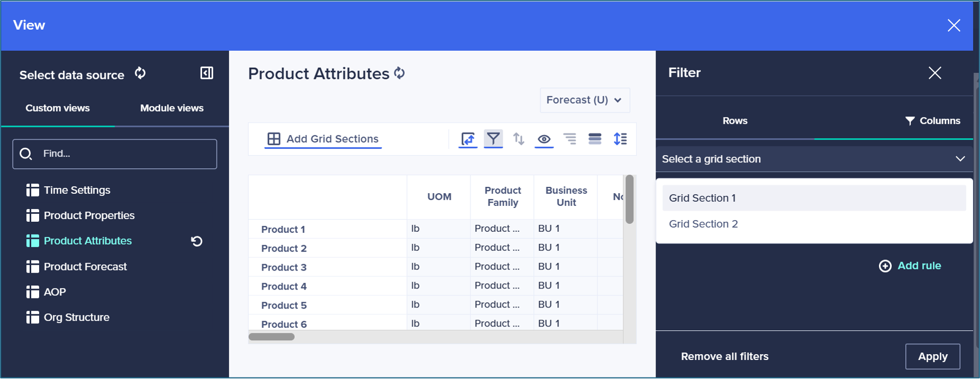
Task: Click the UOM column header
Action: point(439,196)
